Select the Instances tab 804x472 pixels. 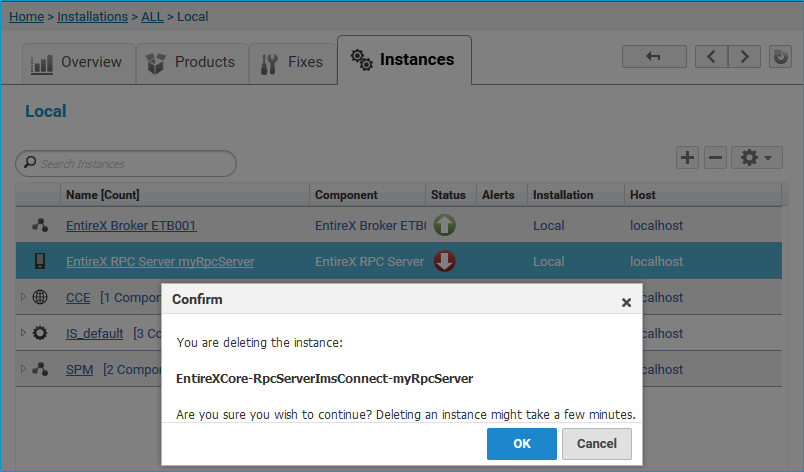click(x=404, y=60)
